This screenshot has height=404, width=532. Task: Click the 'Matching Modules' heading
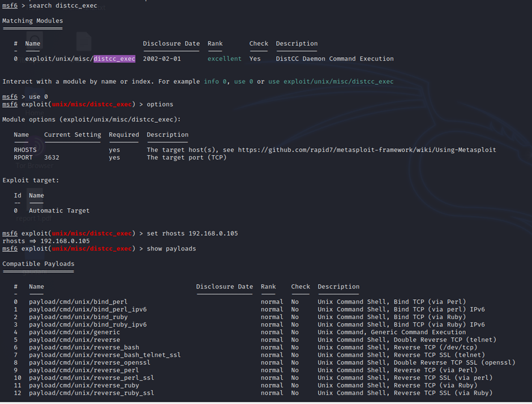coord(33,21)
